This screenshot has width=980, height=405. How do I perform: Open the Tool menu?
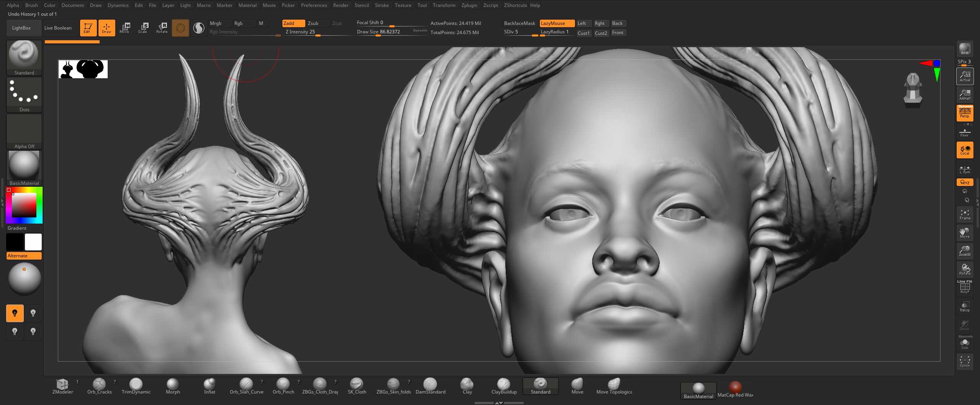422,5
